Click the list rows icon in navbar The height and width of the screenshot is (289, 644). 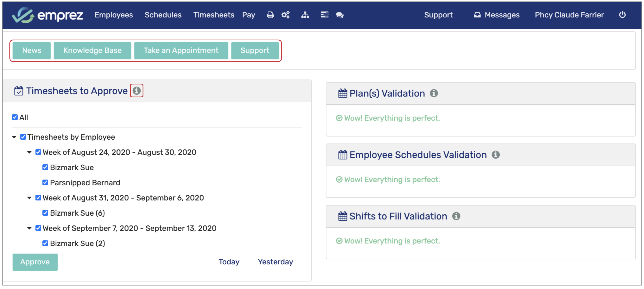324,15
